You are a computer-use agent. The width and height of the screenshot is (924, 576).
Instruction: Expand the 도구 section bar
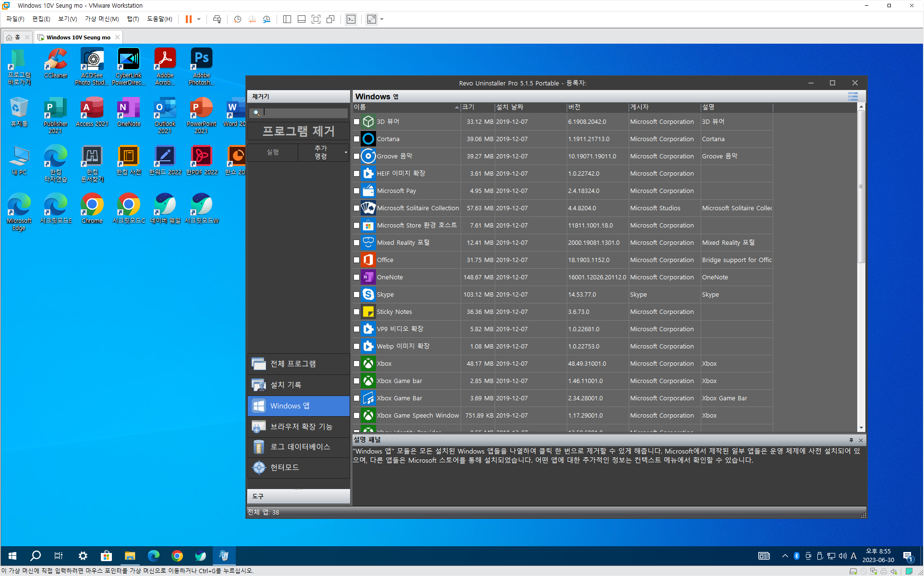(x=298, y=496)
